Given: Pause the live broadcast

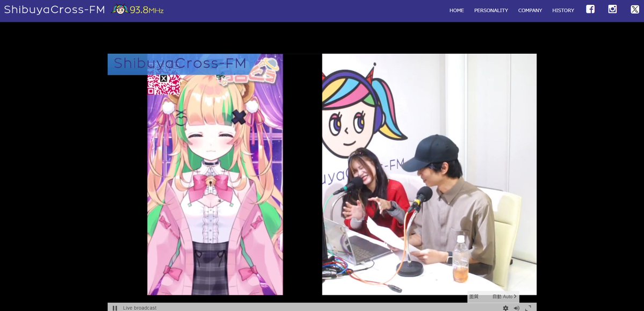Looking at the screenshot, I should pos(115,308).
